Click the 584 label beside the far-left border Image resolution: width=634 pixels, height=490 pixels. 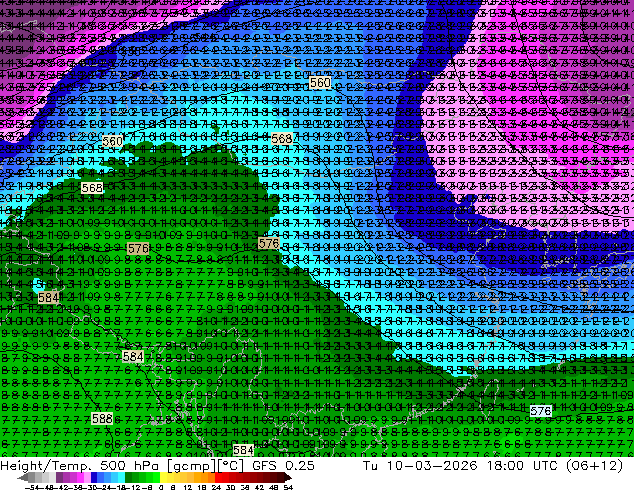[48, 298]
